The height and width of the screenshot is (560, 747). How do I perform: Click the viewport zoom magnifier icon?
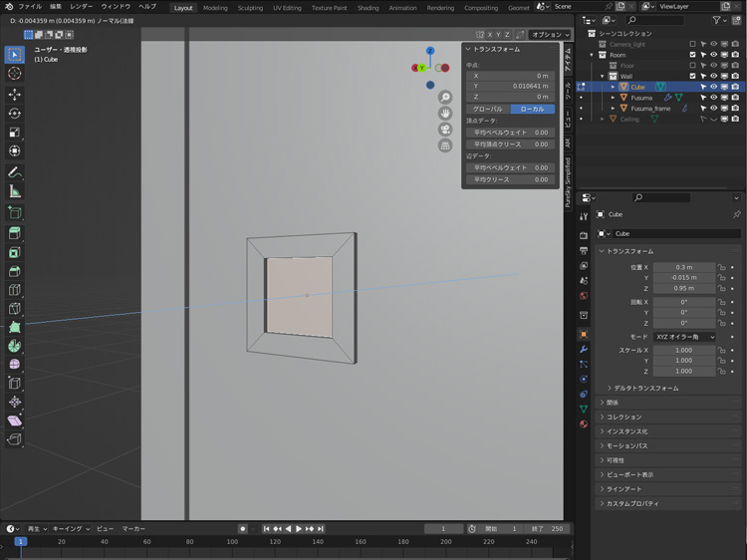[445, 98]
